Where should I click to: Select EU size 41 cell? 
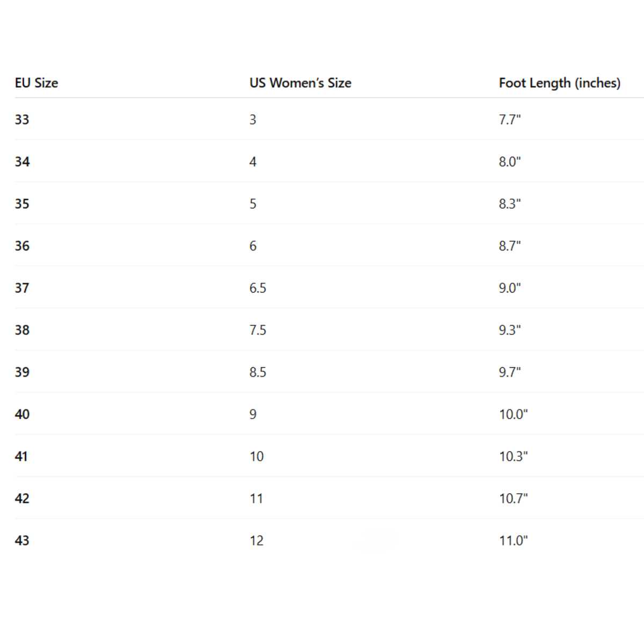coord(21,456)
